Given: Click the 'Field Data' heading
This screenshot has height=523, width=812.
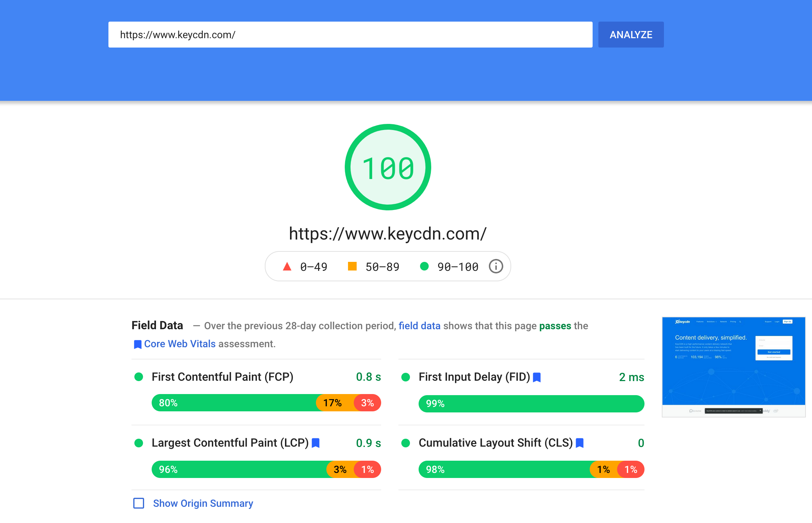Looking at the screenshot, I should [x=157, y=325].
